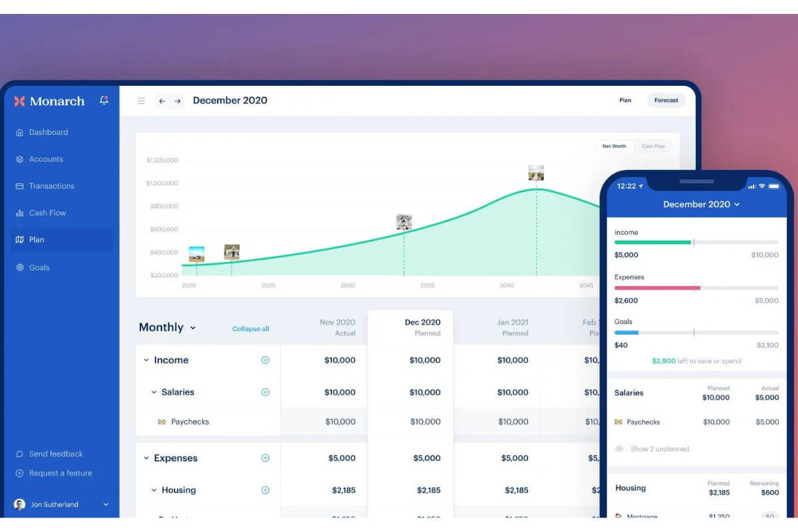Select the Forecast tab

666,100
